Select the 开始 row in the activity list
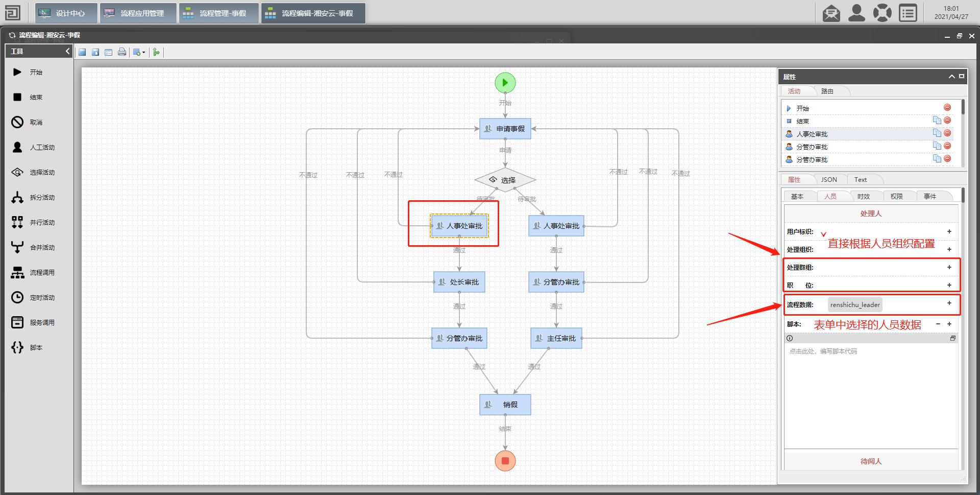The image size is (980, 495). pos(868,108)
